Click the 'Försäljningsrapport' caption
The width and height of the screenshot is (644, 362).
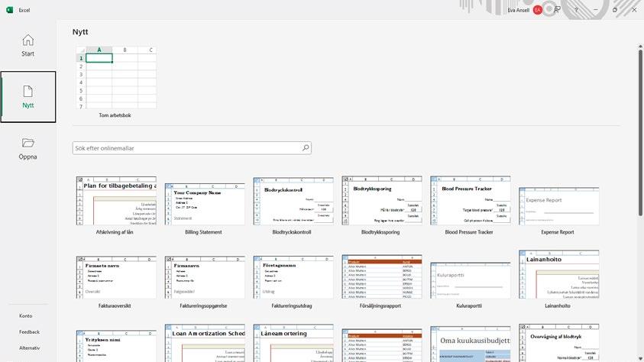380,305
